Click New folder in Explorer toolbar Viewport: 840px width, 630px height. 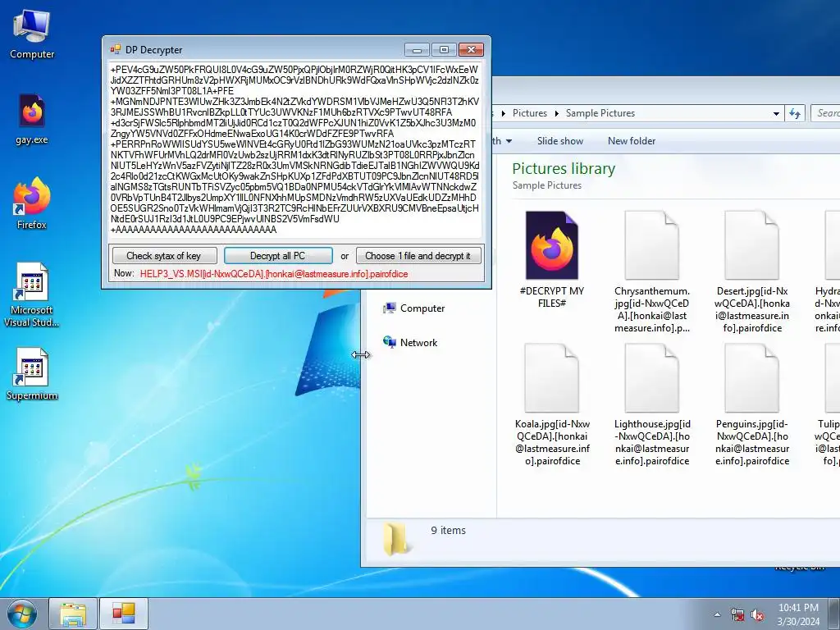tap(632, 141)
